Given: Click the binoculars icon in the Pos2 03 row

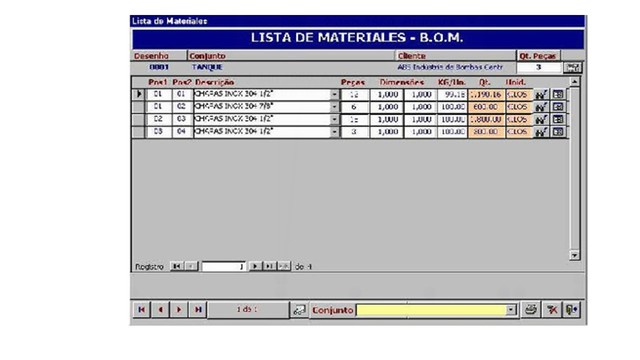Looking at the screenshot, I should click(541, 120).
